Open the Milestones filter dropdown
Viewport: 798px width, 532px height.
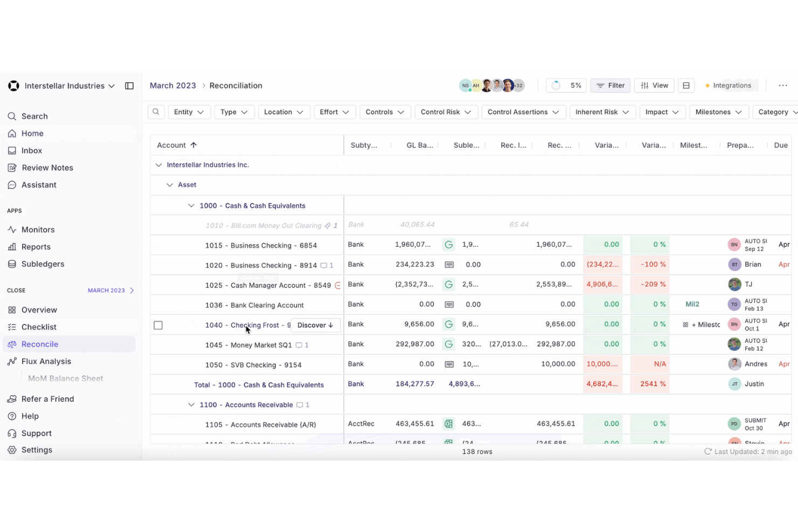tap(719, 112)
